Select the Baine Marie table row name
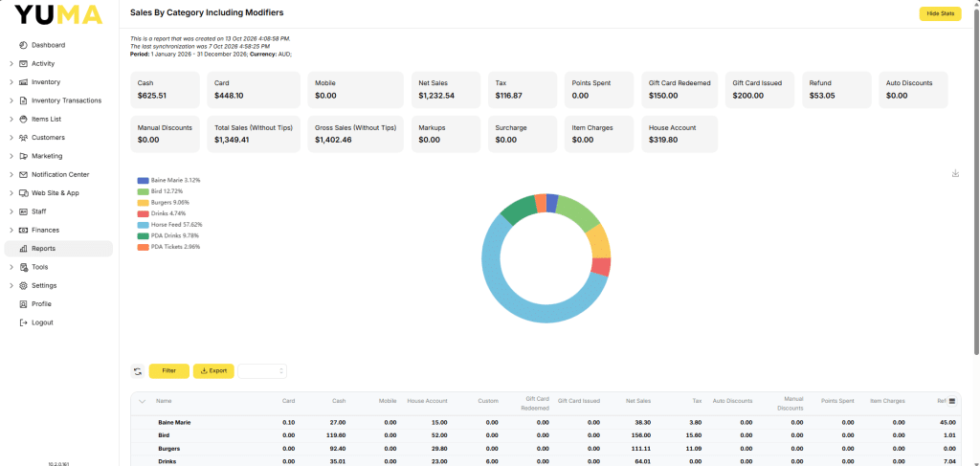This screenshot has width=980, height=466. (174, 423)
